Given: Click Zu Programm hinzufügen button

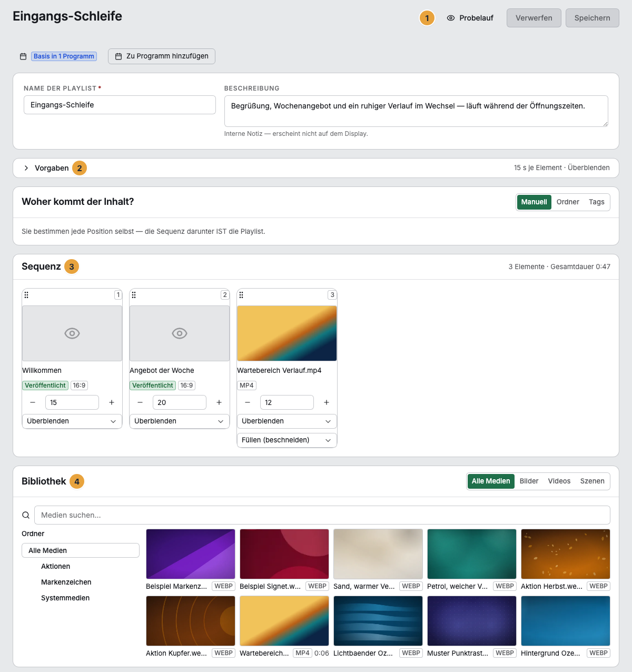Looking at the screenshot, I should pyautogui.click(x=162, y=56).
